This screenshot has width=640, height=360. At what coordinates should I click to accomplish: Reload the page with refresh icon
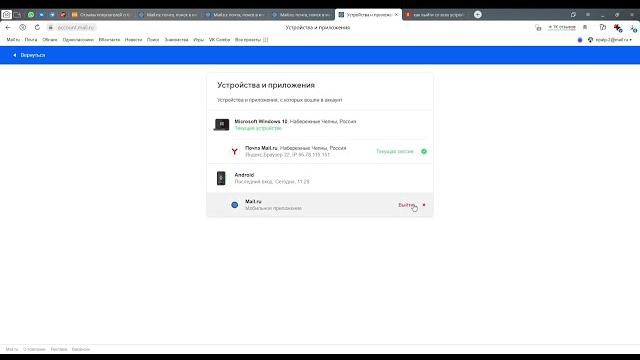[x=37, y=27]
